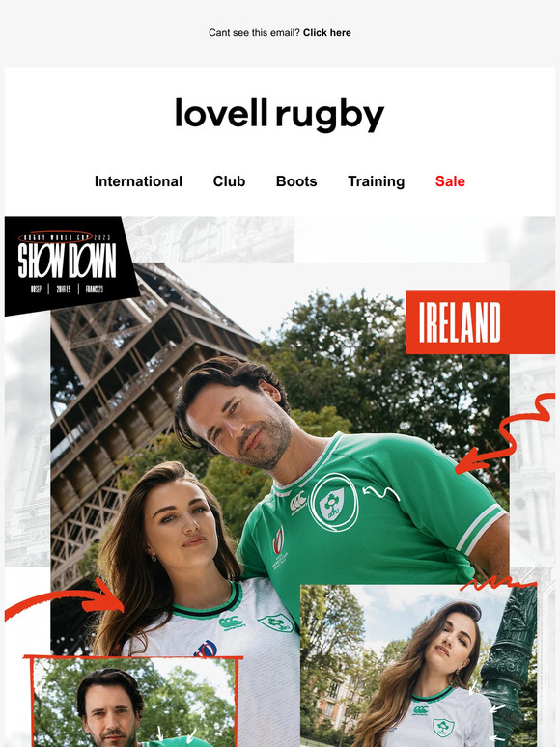This screenshot has height=747, width=560.
Task: Click the lovell rugby logo
Action: (x=279, y=115)
